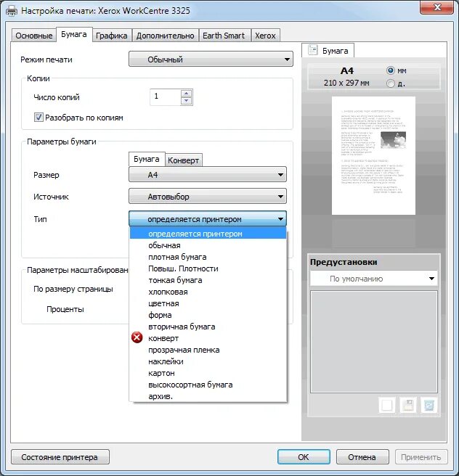Click the paper document icon on the Бумага preview tab
This screenshot has width=459, height=476.
(312, 50)
